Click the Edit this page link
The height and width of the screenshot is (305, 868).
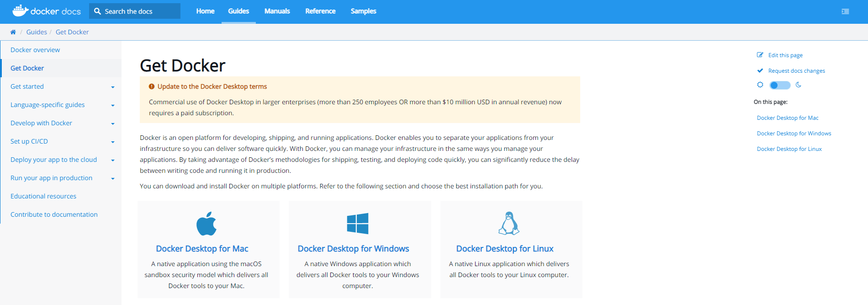785,55
